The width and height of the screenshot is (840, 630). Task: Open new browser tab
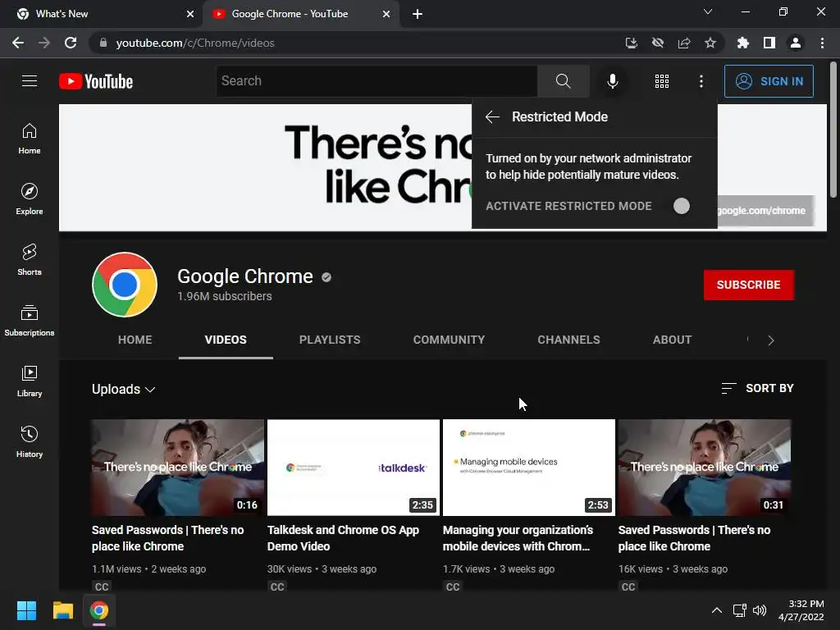(x=418, y=14)
